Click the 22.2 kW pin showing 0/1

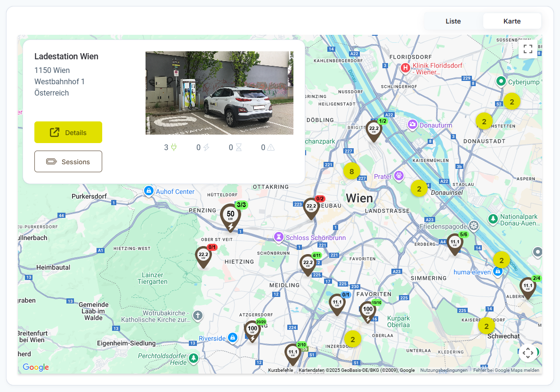pos(203,256)
